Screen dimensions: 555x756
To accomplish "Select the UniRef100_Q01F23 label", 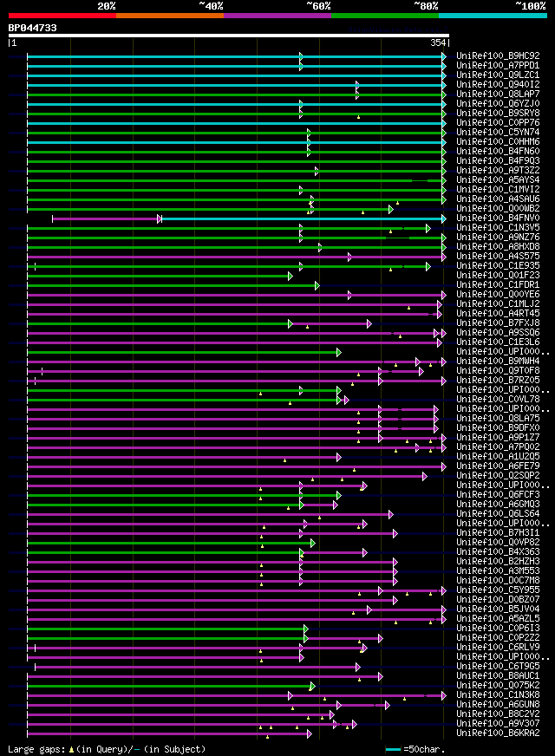I will 498,276.
